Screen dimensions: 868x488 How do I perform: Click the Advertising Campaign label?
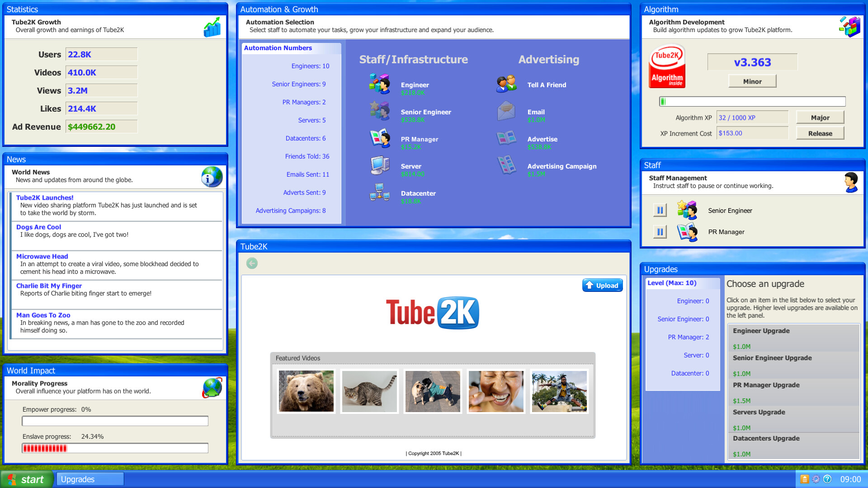tap(562, 166)
